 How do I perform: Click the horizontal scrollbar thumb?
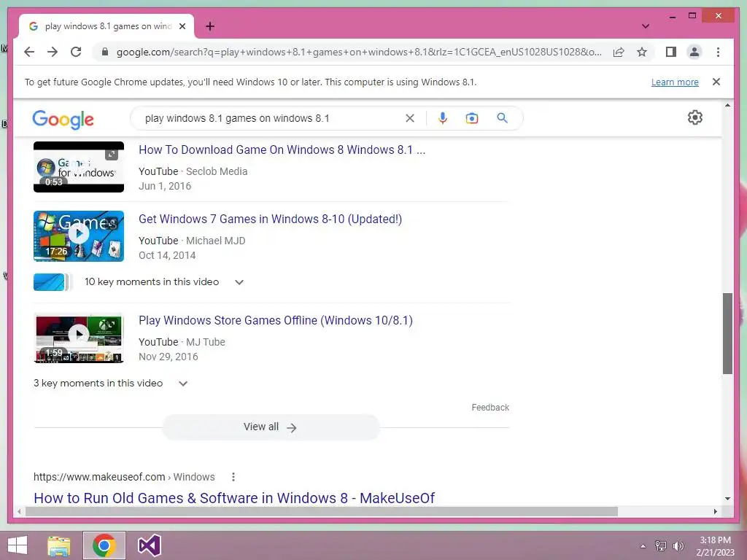[x=322, y=511]
